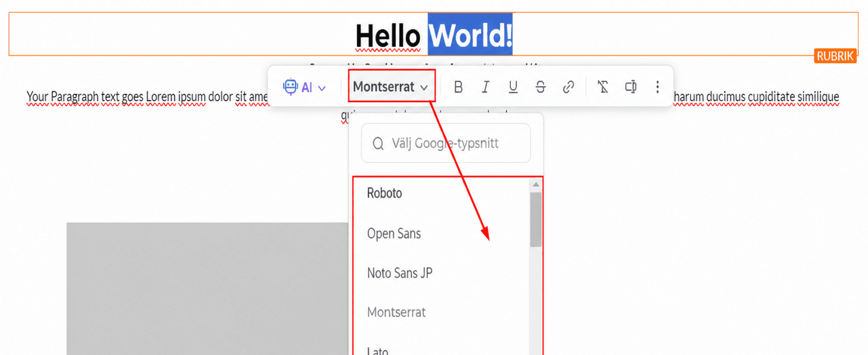This screenshot has width=868, height=355.
Task: Click the orange RUBRIK label
Action: point(835,56)
